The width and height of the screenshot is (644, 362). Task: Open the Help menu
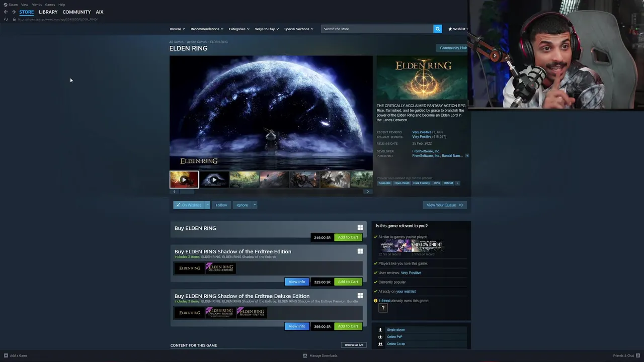[61, 5]
